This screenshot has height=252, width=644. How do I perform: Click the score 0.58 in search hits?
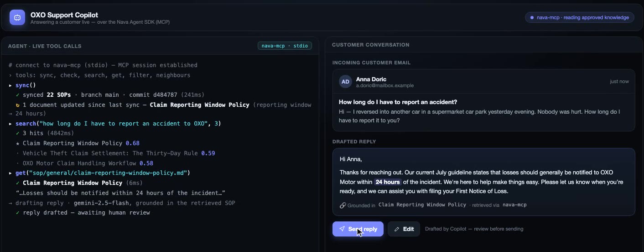pos(146,163)
